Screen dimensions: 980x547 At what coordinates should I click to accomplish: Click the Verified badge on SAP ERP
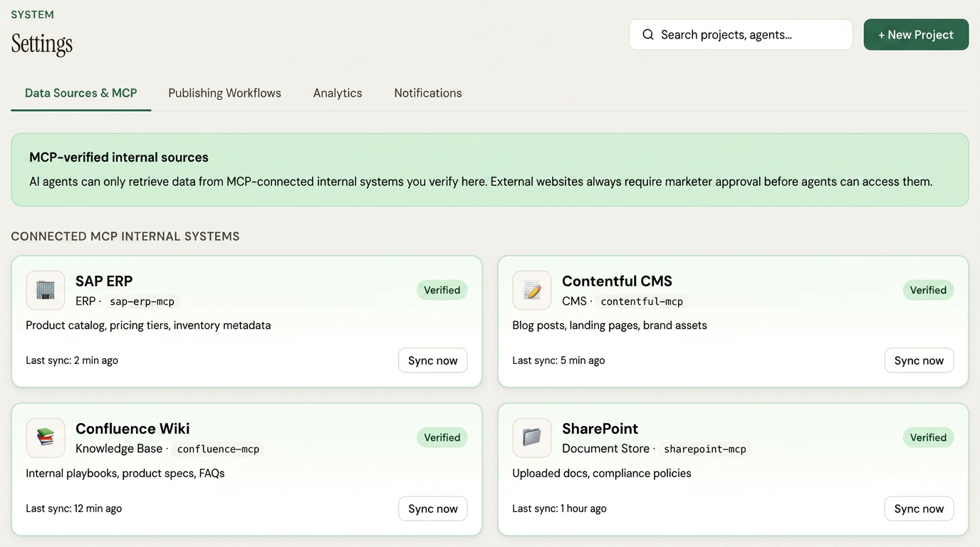[x=442, y=290]
